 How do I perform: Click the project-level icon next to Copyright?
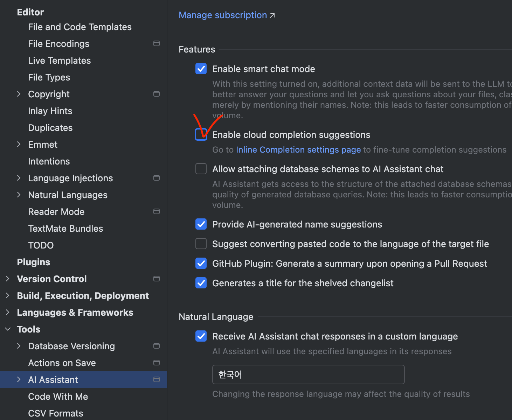157,94
